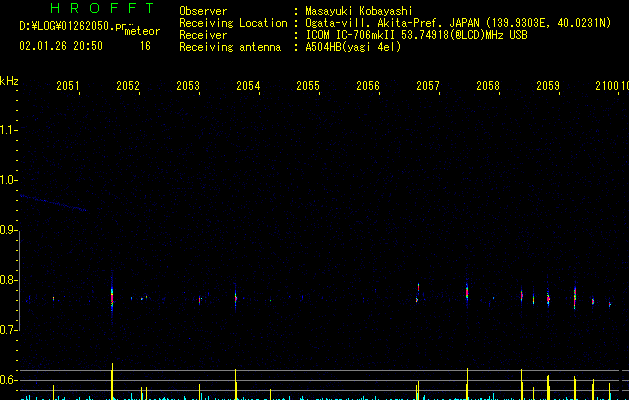The height and width of the screenshot is (400, 629).
Task: Click observer name Masayuki Kobayashi
Action: (x=358, y=11)
